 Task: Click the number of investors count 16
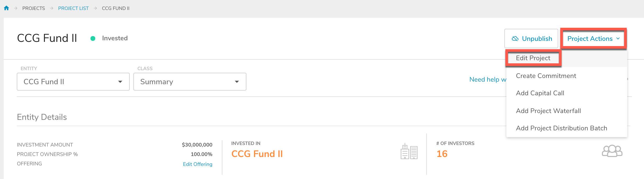coord(442,154)
